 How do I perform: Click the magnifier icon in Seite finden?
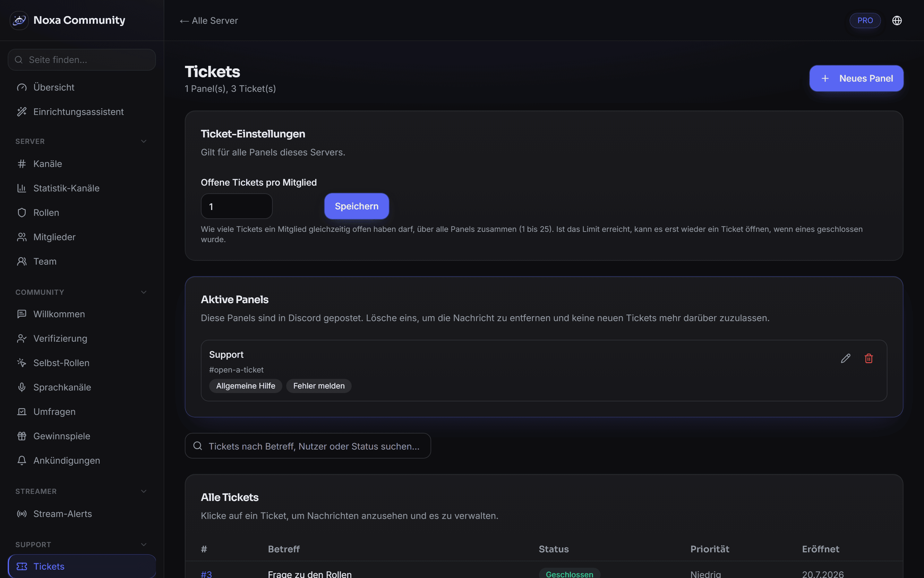[19, 60]
